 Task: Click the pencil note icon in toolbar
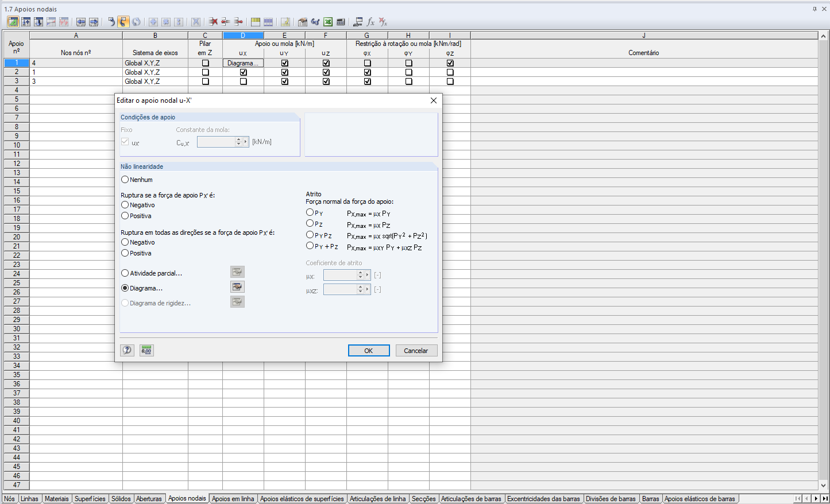point(285,22)
